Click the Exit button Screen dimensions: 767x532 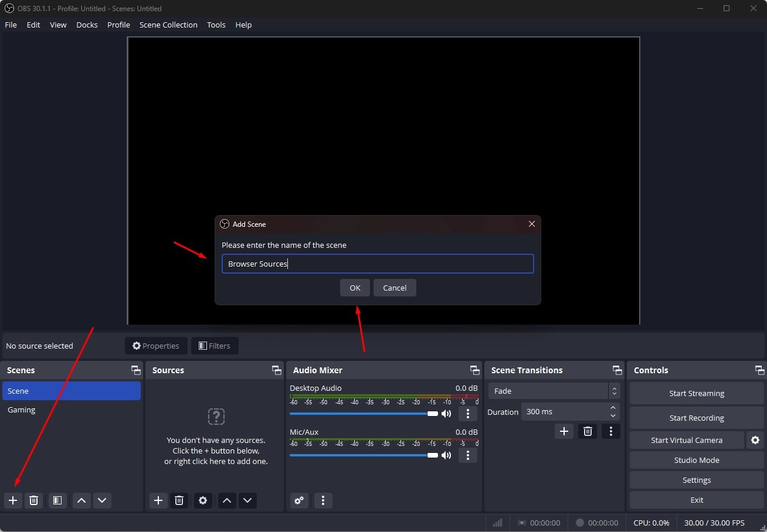pos(697,500)
